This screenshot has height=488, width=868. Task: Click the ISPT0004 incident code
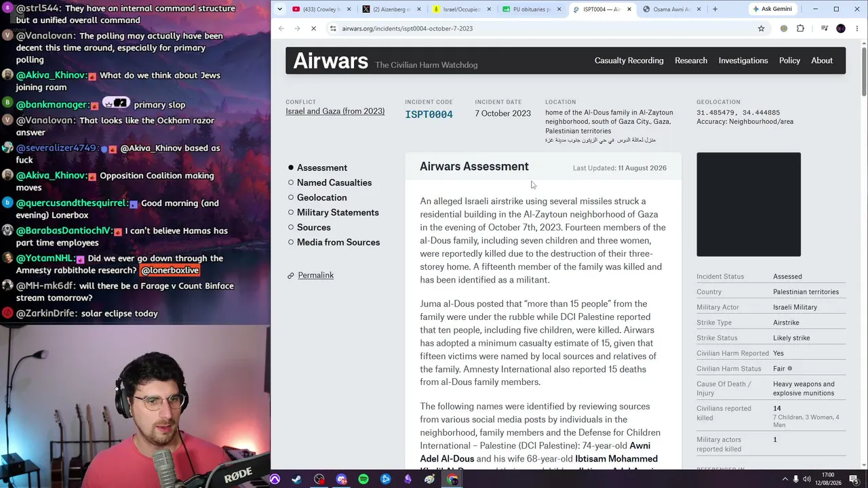click(x=429, y=114)
